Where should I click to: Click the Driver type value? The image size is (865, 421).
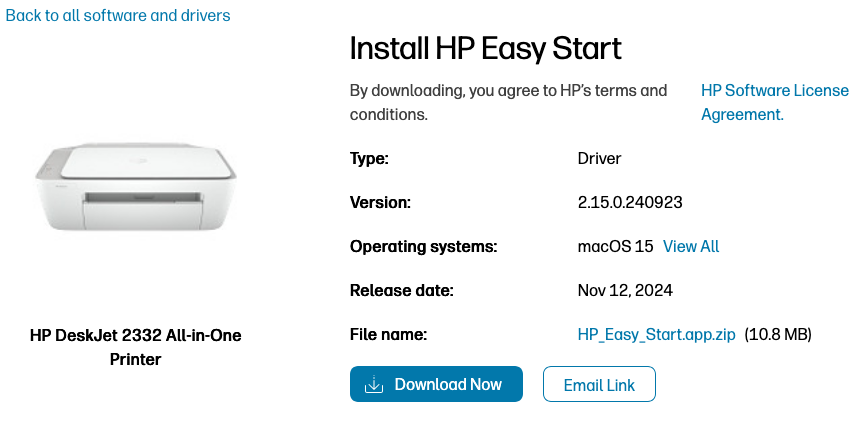[x=599, y=158]
